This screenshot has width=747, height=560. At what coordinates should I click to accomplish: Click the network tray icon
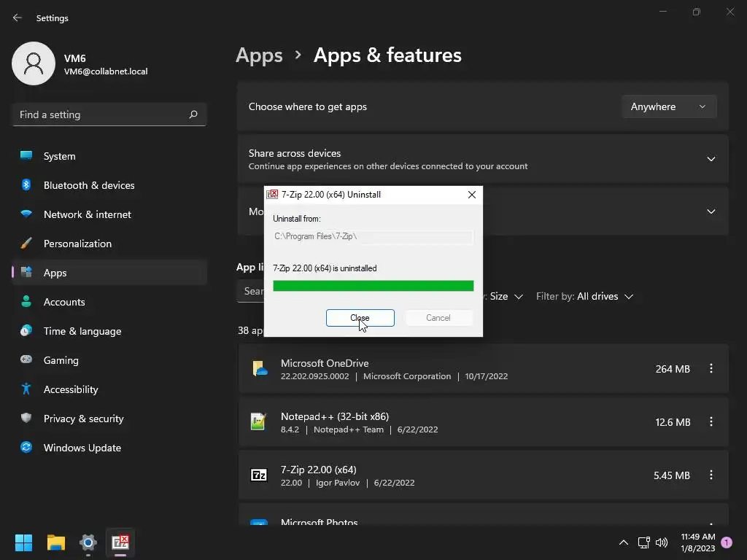pyautogui.click(x=643, y=542)
